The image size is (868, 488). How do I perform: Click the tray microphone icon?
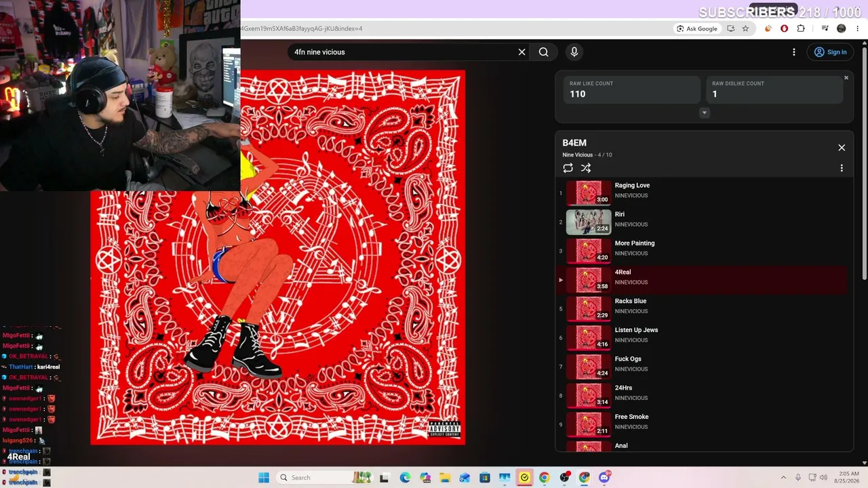798,478
